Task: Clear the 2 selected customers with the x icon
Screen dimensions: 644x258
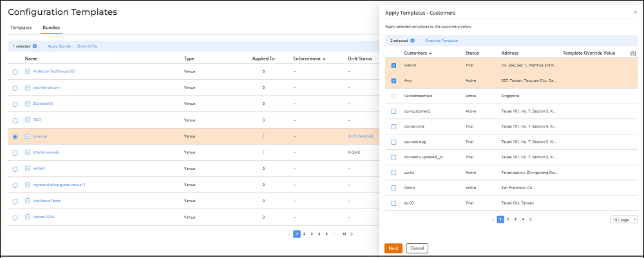Action: coord(412,41)
